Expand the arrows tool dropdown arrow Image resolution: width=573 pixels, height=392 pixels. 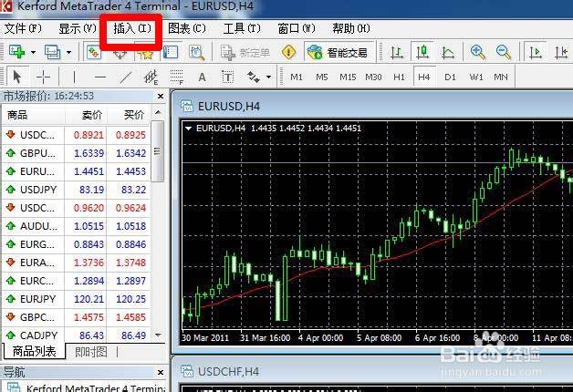click(x=269, y=77)
